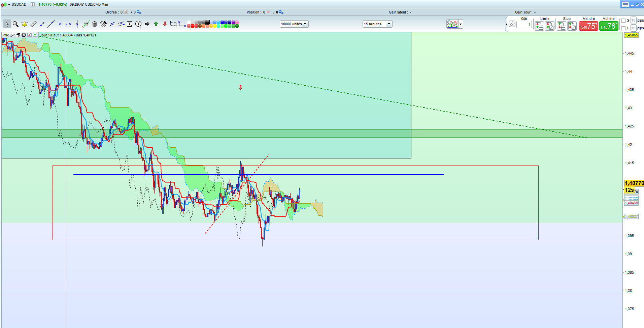Enable the S pips checkbox
The height and width of the screenshot is (328, 644).
[623, 21]
